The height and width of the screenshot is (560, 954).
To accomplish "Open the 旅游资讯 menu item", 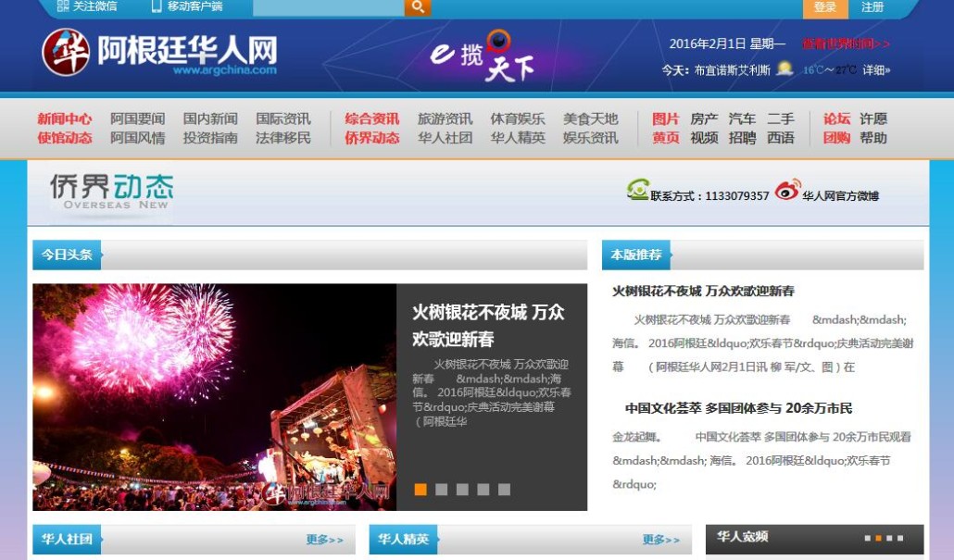I will point(445,118).
